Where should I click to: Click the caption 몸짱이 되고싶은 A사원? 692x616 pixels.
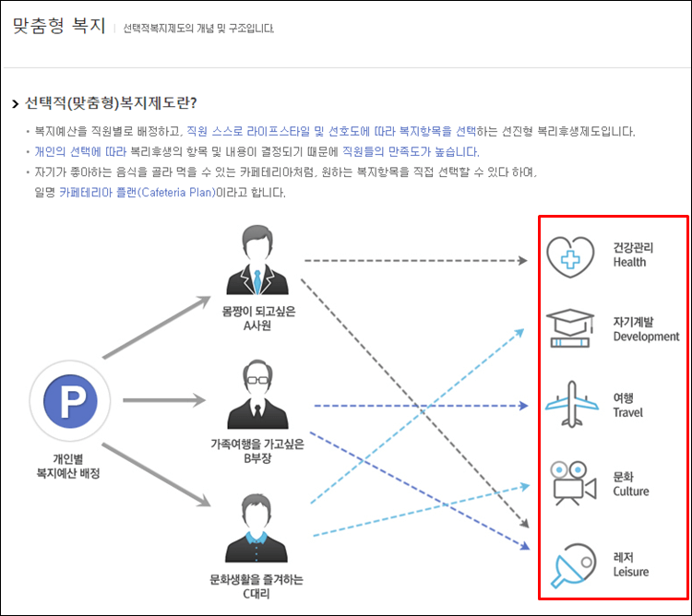(258, 318)
